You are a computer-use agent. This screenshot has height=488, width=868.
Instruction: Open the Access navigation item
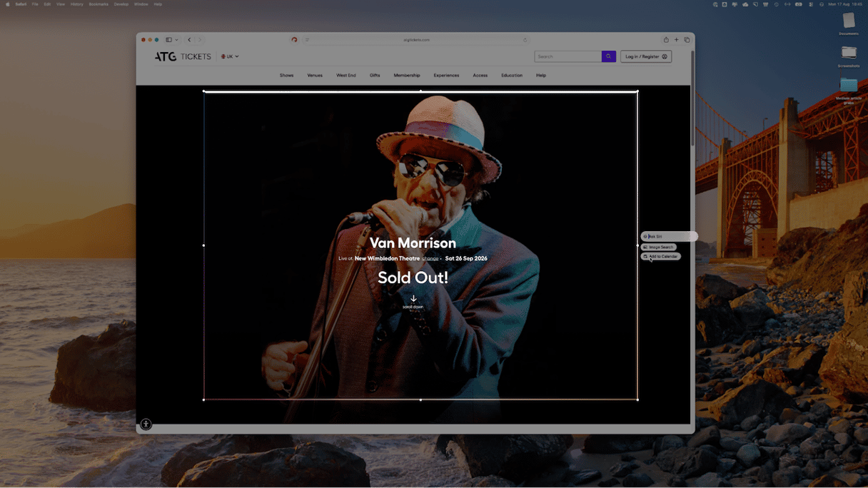[480, 75]
